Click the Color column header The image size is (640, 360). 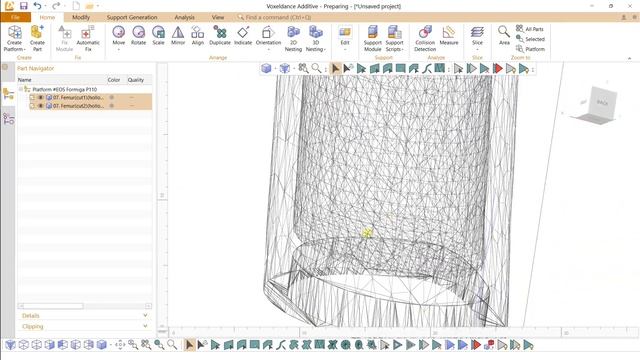[x=114, y=80]
